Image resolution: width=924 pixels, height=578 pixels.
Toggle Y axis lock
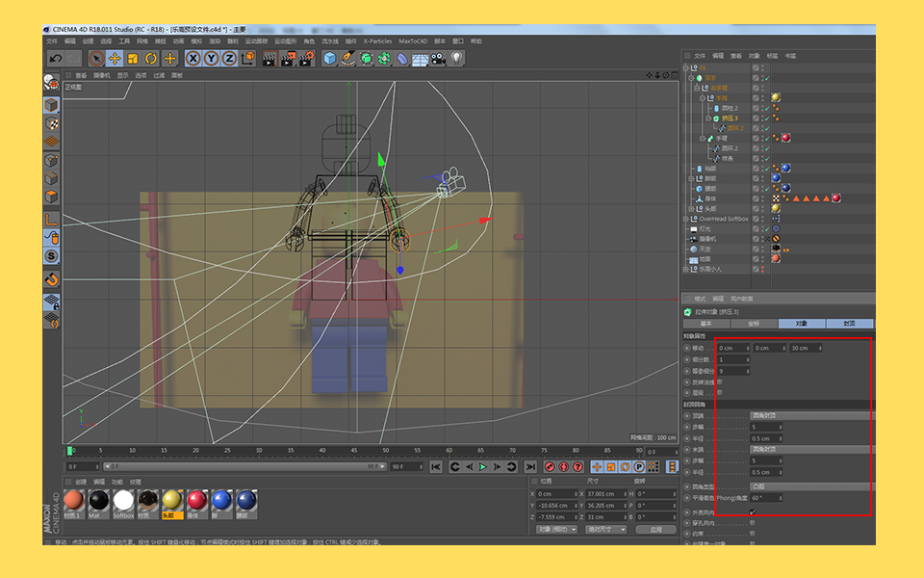click(x=211, y=59)
